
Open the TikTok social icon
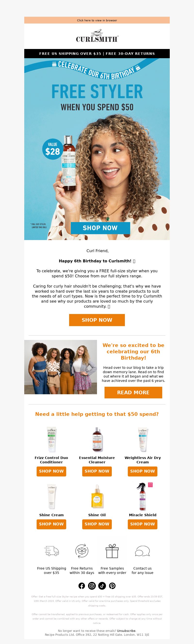point(102,586)
